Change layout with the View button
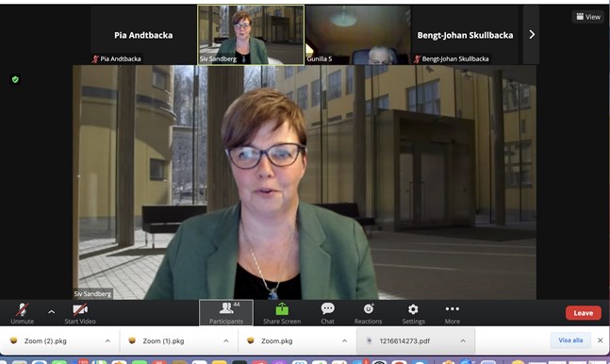The image size is (610, 364). 588,17
